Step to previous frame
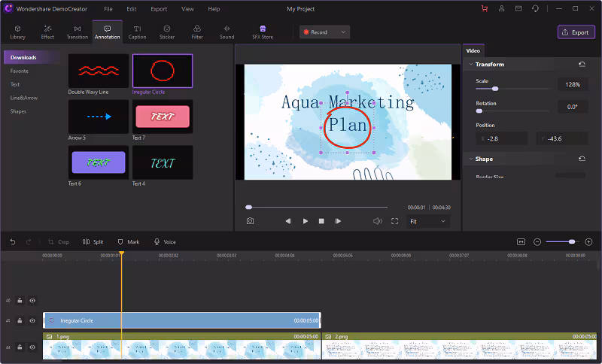 tap(288, 221)
